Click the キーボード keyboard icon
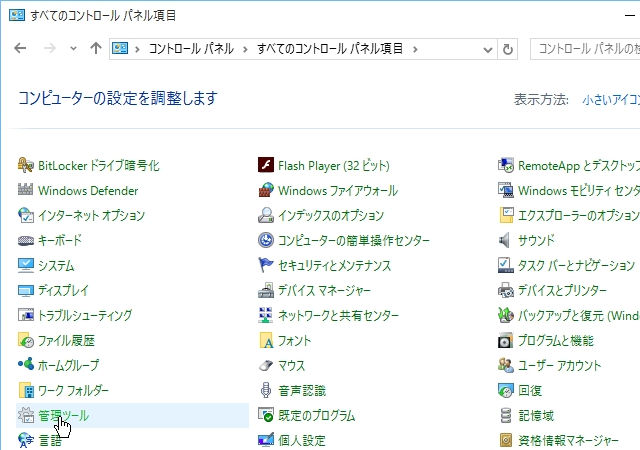Viewport: 640px width, 450px height. pos(25,241)
